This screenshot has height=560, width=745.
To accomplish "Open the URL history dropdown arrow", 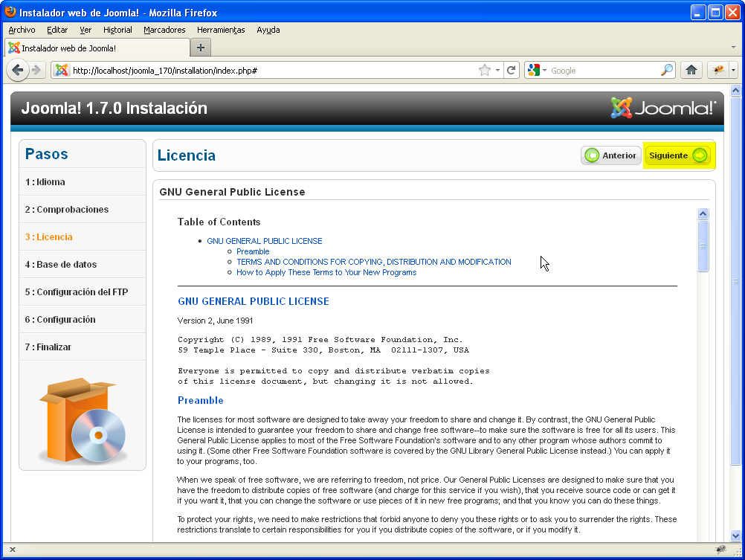I will [x=497, y=71].
